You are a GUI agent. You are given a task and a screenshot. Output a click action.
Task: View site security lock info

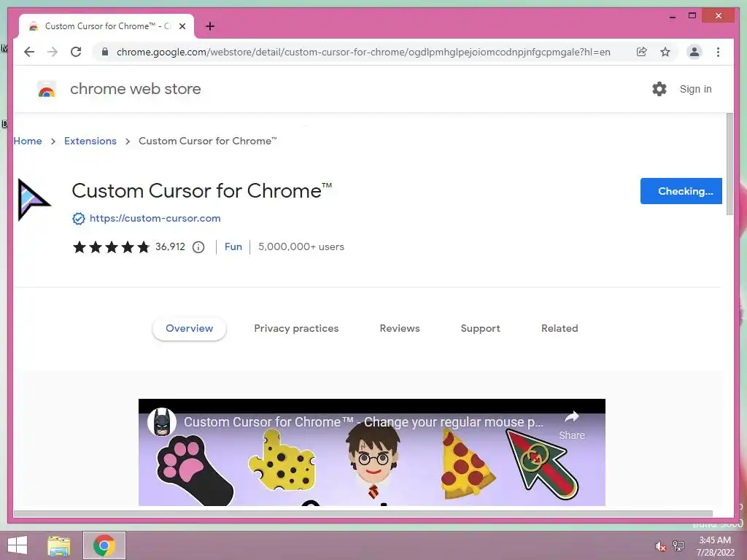point(105,52)
